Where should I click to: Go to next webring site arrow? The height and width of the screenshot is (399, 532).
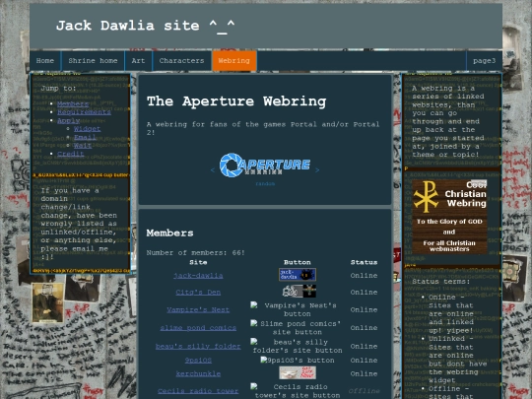tap(317, 170)
